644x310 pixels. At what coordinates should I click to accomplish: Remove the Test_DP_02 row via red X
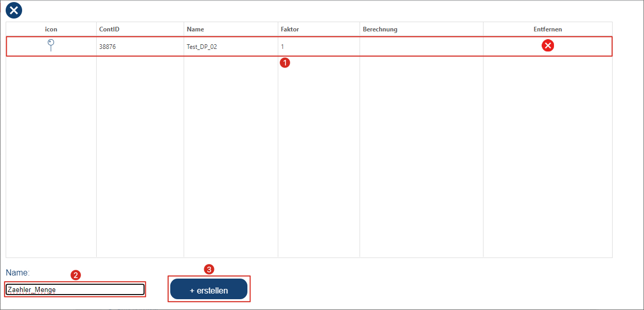click(x=548, y=46)
